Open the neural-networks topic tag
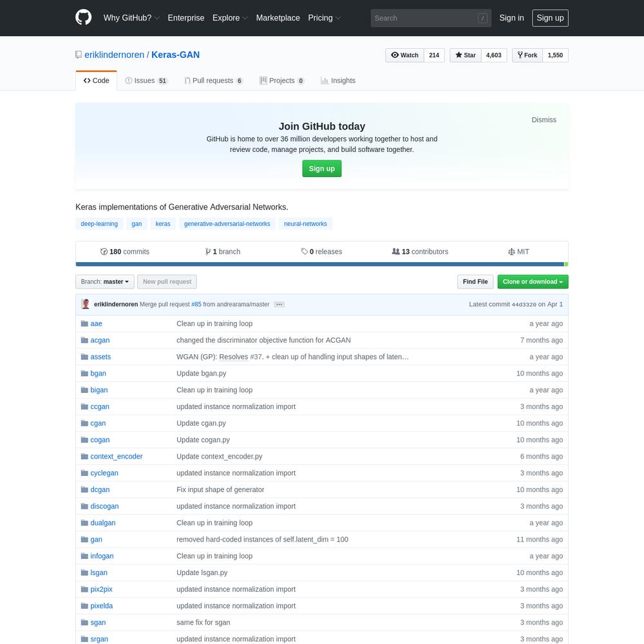The height and width of the screenshot is (644, 644). pos(305,224)
